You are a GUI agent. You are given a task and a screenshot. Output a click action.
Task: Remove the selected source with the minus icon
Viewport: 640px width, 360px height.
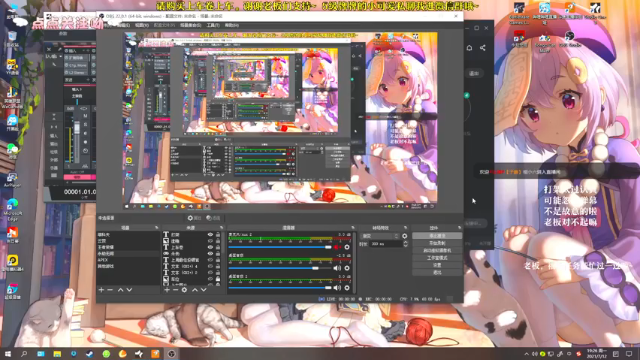click(x=176, y=290)
